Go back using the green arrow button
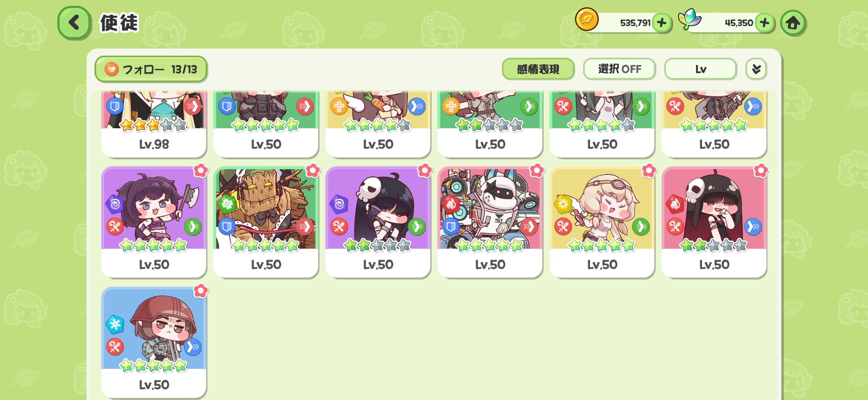 click(x=74, y=23)
